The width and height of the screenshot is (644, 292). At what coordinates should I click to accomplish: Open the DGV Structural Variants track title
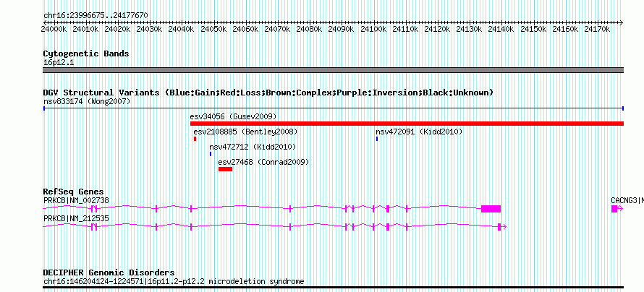point(268,93)
